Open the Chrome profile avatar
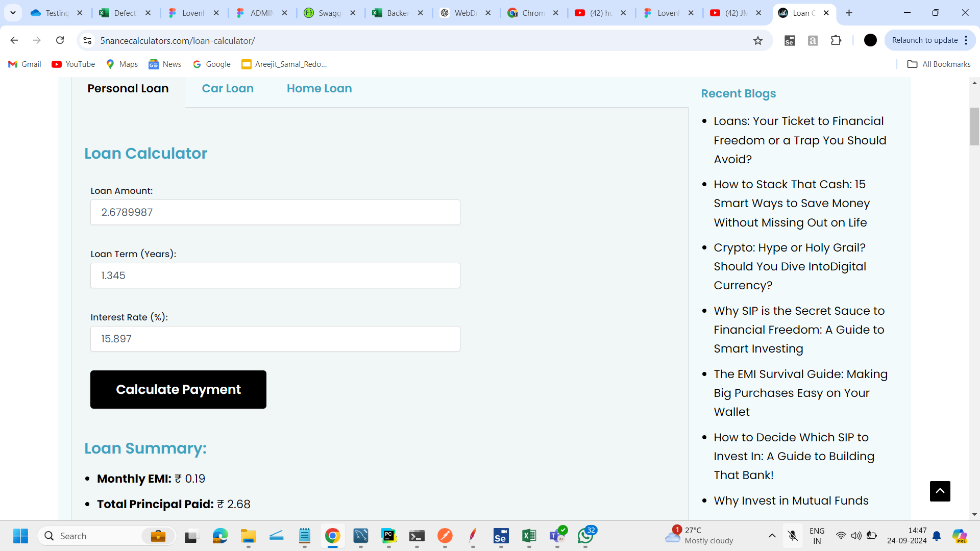Viewport: 980px width, 551px height. [870, 40]
